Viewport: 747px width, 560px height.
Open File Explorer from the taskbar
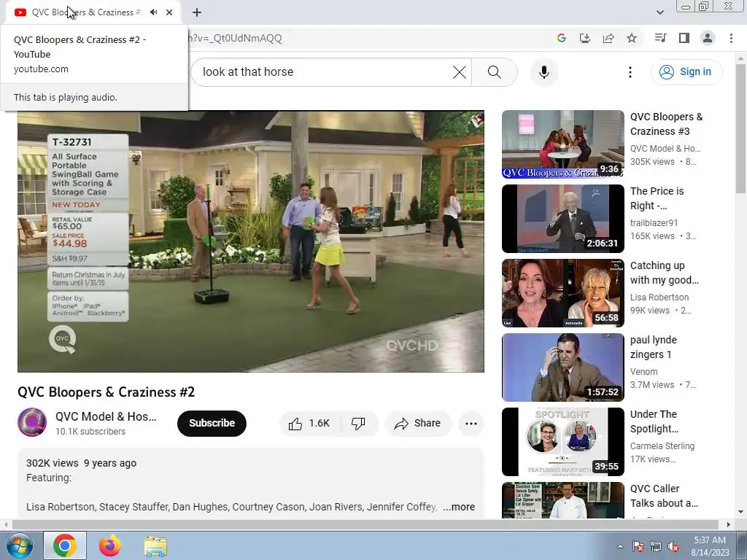(x=155, y=545)
